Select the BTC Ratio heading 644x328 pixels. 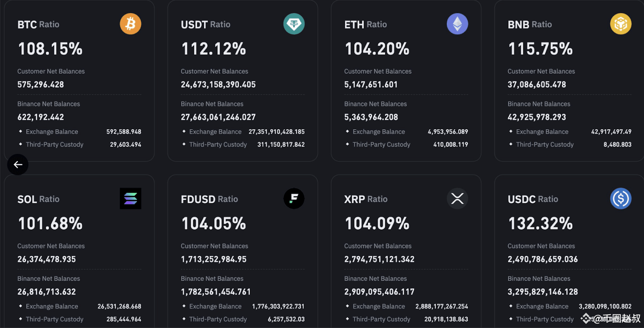tap(38, 25)
